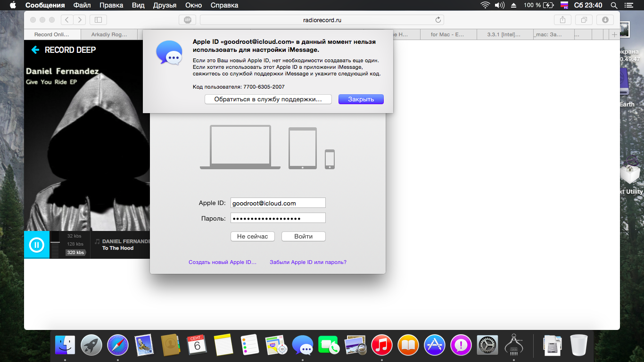
Task: Select 32 kbs stream quality
Action: (74, 236)
